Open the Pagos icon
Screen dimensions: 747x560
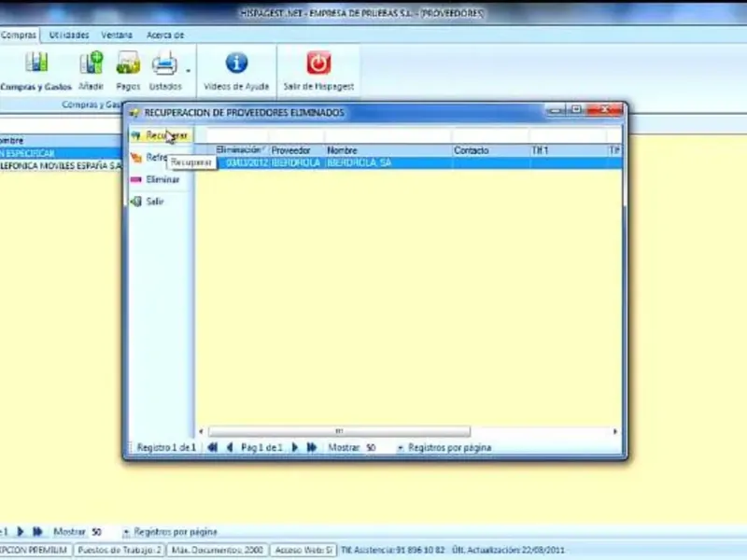128,63
